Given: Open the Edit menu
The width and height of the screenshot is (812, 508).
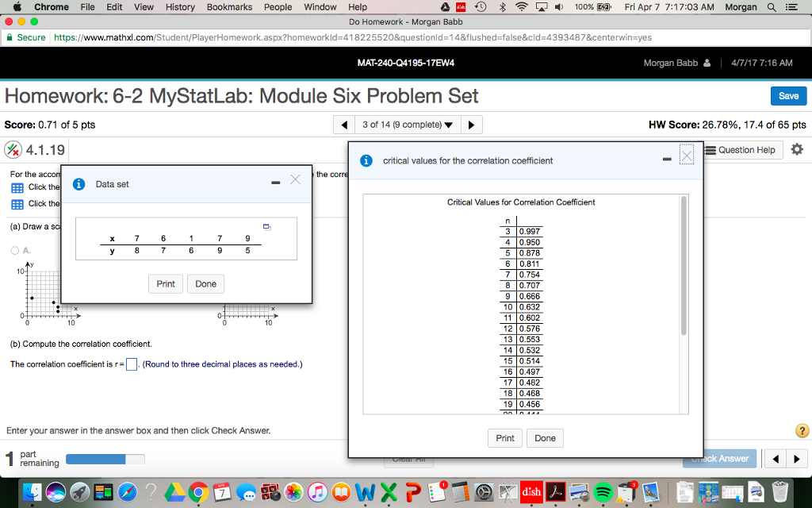Looking at the screenshot, I should 114,6.
